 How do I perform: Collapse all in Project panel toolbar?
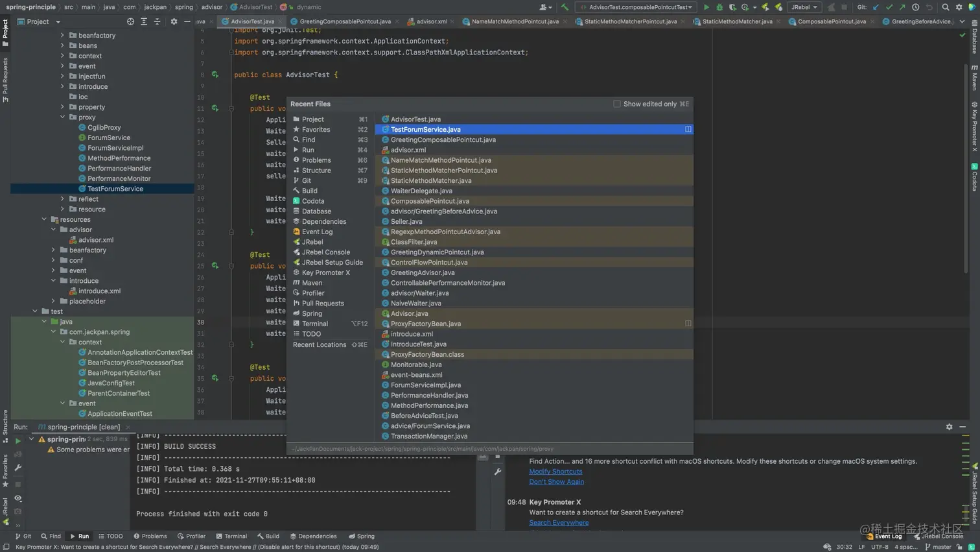[x=157, y=21]
